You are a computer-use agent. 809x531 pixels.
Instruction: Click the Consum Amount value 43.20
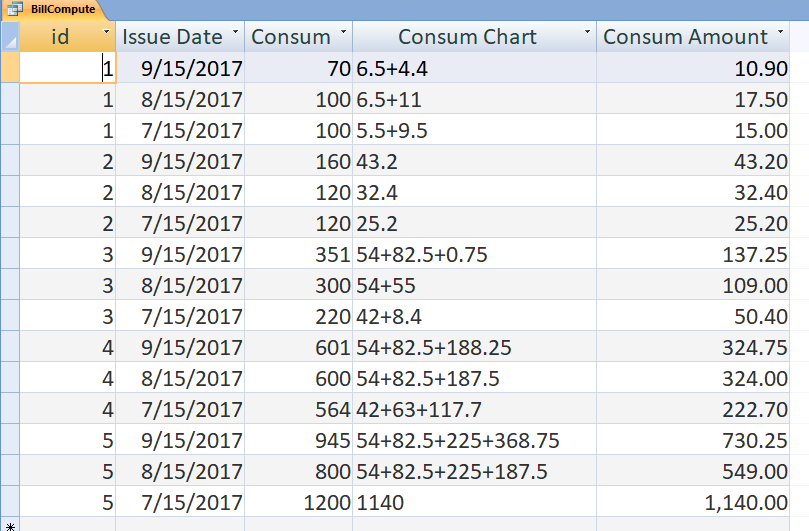[693, 160]
